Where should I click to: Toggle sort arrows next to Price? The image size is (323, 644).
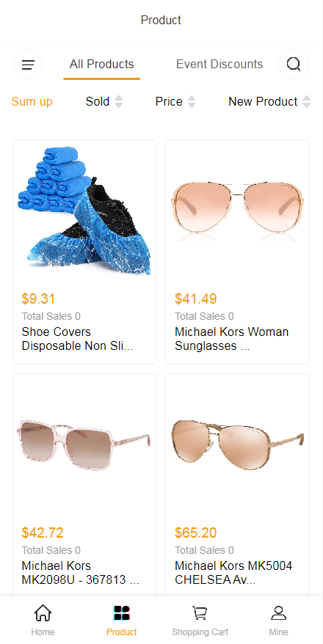(x=192, y=101)
